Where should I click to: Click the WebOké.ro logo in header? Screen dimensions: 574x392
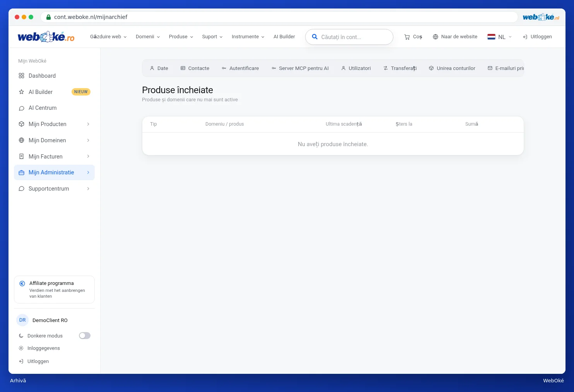coord(46,37)
